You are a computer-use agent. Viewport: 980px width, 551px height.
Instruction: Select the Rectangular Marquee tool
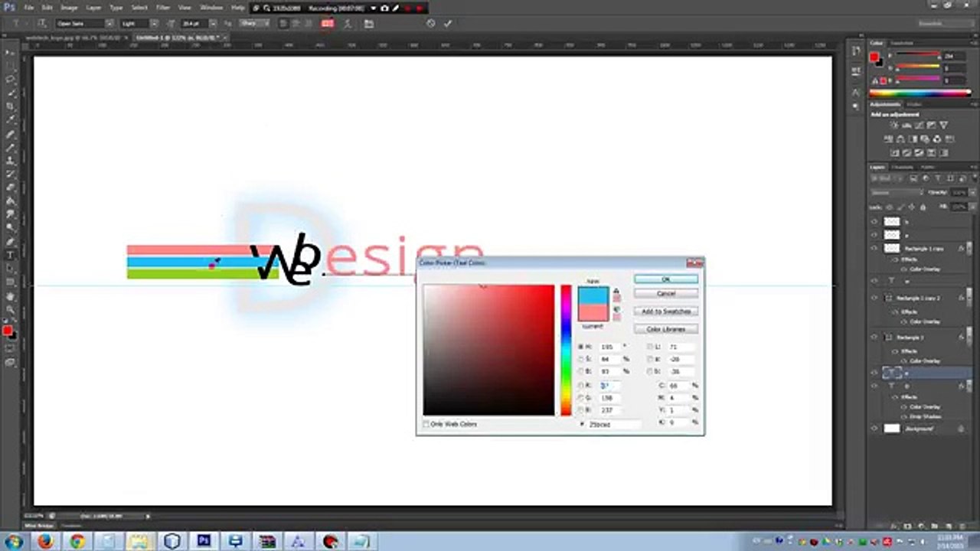(11, 66)
